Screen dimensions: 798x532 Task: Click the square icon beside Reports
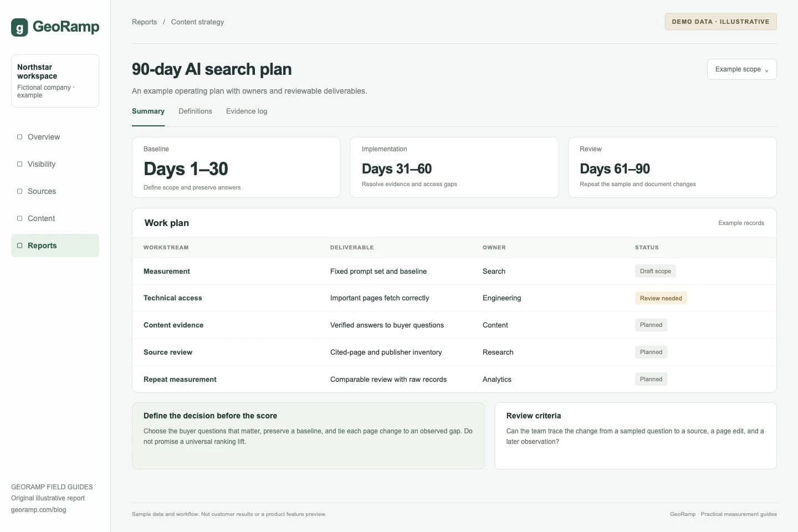pos(20,245)
